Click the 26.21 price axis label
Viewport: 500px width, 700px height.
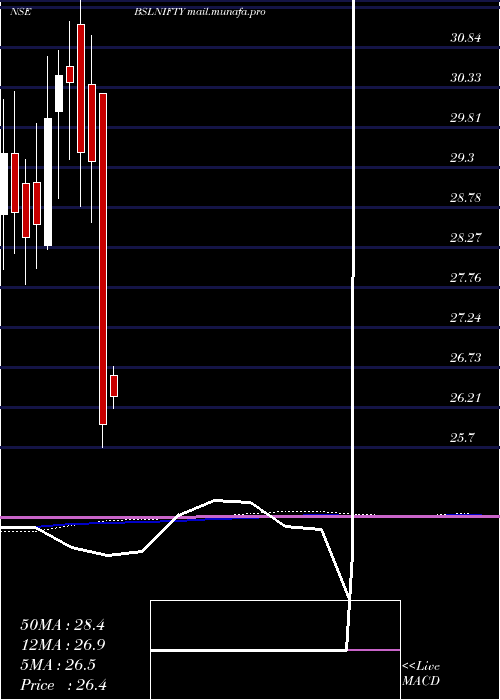click(x=466, y=398)
